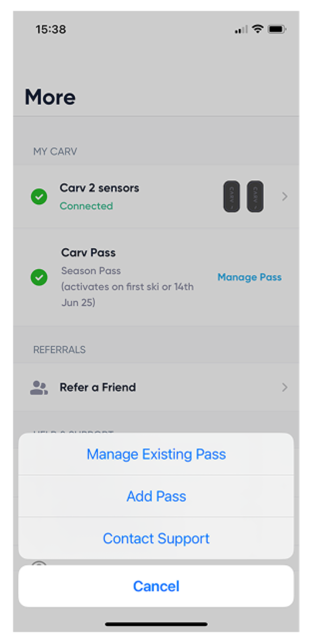Tap the Wi-Fi status bar icon
The image size is (313, 644).
pyautogui.click(x=258, y=29)
